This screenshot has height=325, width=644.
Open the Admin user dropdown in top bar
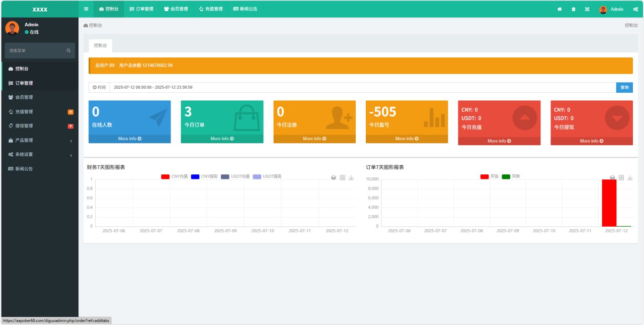(611, 9)
